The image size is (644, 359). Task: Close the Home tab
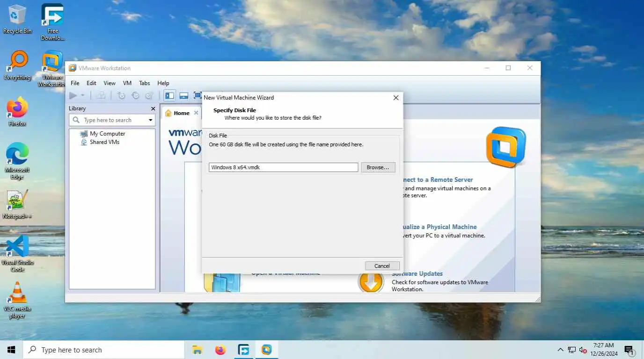pos(196,113)
